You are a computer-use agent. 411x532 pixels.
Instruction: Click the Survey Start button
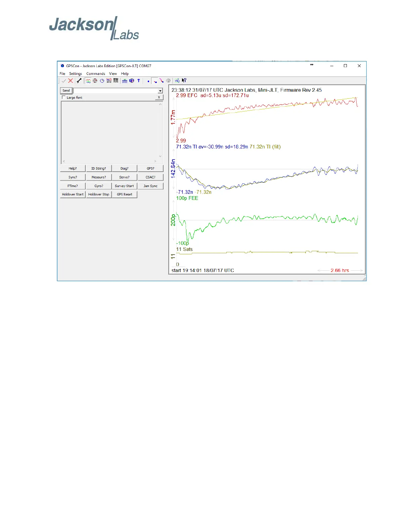pyautogui.click(x=125, y=186)
